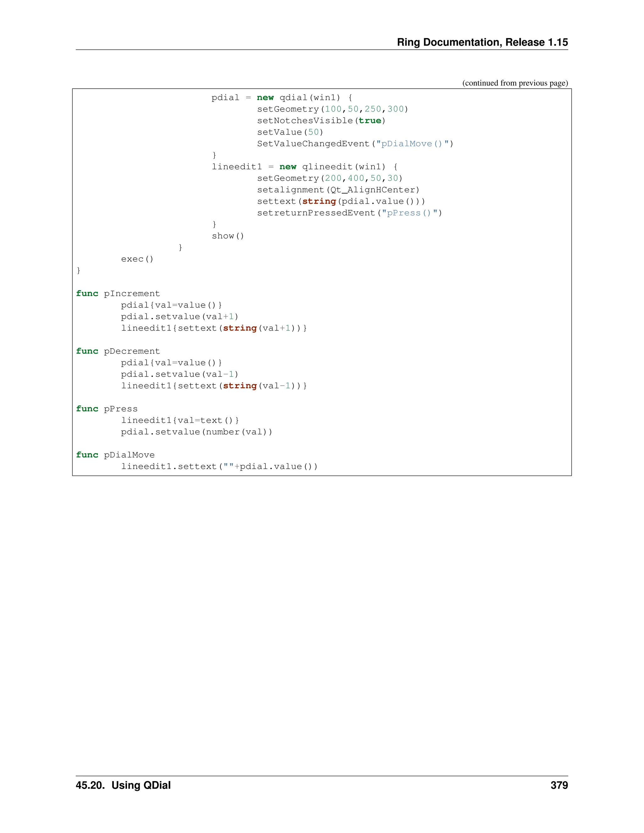Click the continued from previous page note
The image size is (644, 833).
pyautogui.click(x=515, y=83)
